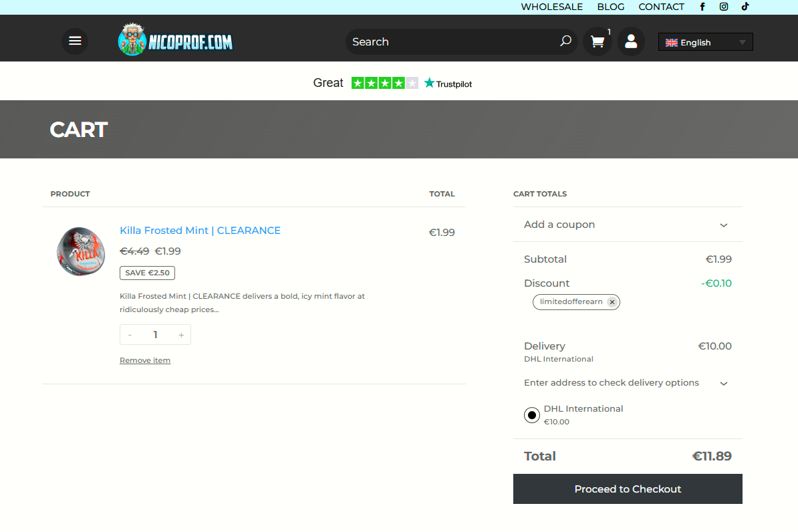Screen dimensions: 798x532
Task: Open Trustpilot rating widget
Action: (392, 83)
